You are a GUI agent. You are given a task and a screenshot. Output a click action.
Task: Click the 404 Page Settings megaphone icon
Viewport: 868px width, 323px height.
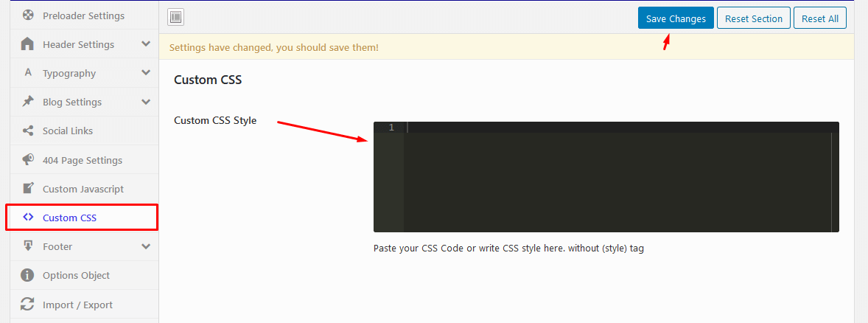pyautogui.click(x=28, y=160)
